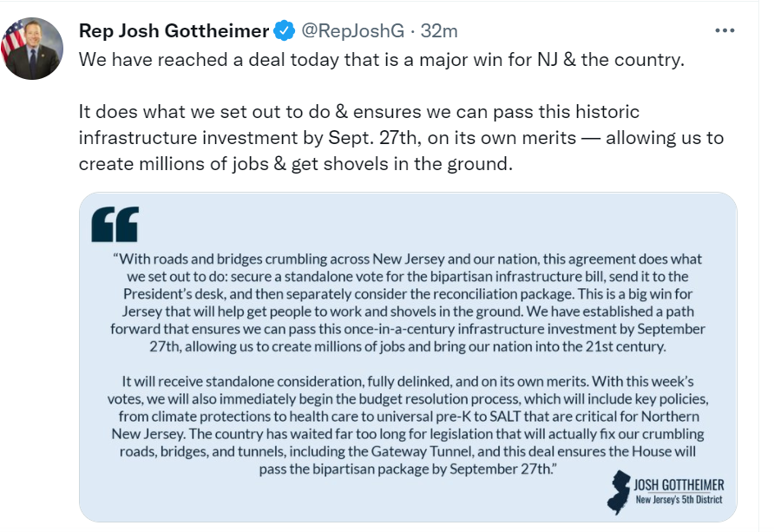Click the large quotation mark icon
This screenshot has height=532, width=774.
[x=115, y=224]
